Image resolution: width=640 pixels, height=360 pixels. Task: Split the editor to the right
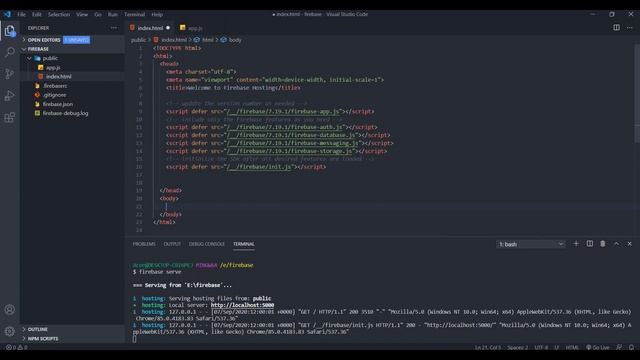pyautogui.click(x=616, y=28)
